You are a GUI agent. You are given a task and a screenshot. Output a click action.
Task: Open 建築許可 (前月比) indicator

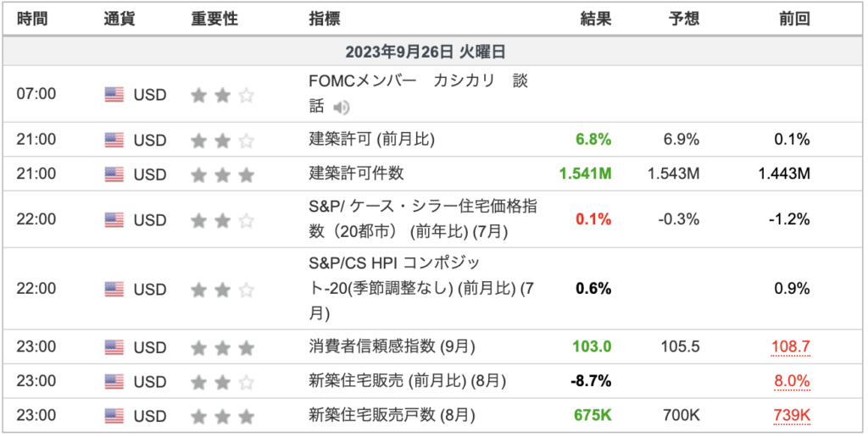tap(371, 140)
